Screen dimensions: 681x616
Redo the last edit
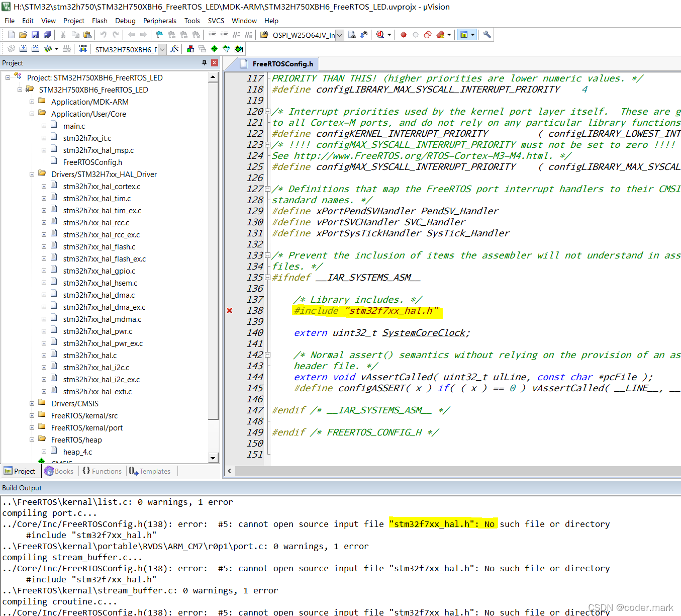pos(116,35)
